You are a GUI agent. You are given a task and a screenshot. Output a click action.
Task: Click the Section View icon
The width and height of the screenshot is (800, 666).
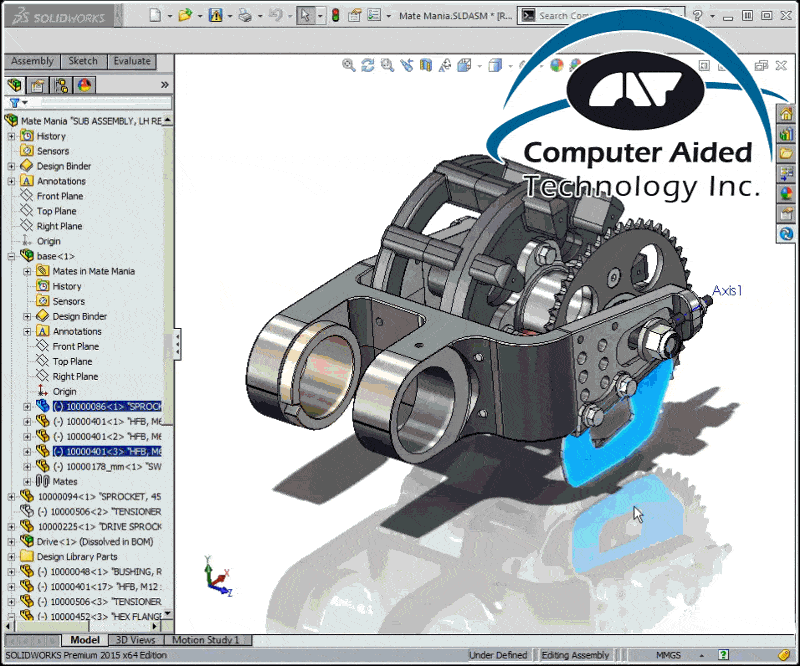[x=426, y=65]
